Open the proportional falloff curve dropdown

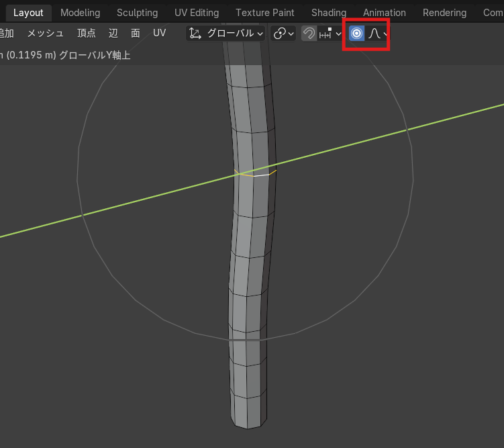(378, 33)
